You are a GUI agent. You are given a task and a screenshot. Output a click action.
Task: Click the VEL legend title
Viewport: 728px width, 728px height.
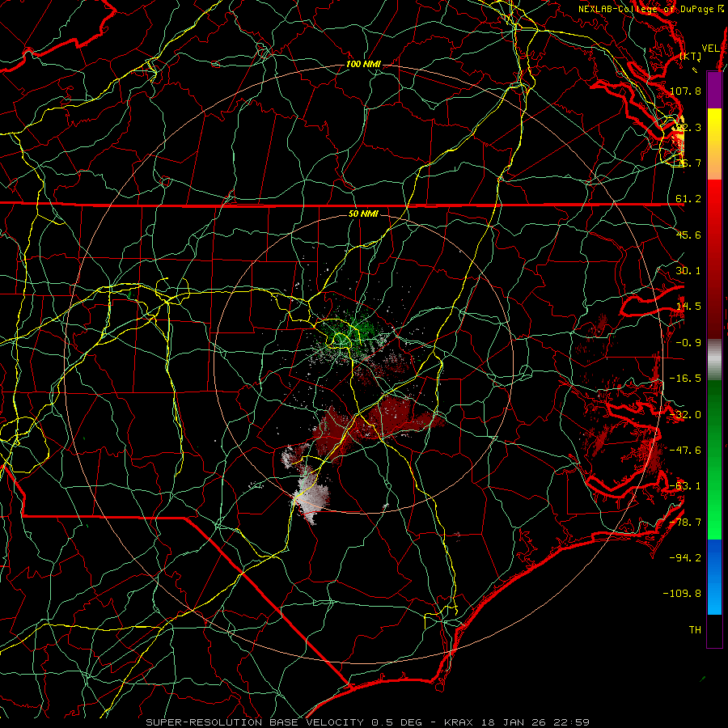pyautogui.click(x=710, y=49)
